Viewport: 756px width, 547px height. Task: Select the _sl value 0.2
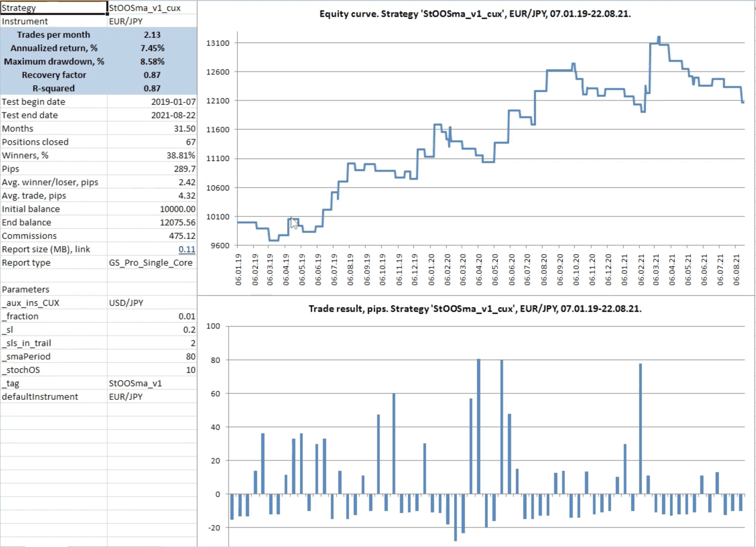[152, 329]
